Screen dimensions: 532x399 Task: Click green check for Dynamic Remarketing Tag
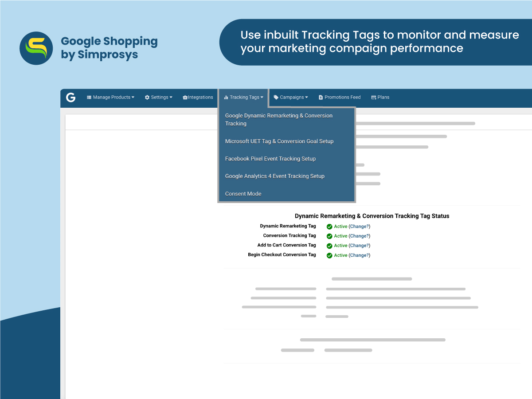pos(329,227)
